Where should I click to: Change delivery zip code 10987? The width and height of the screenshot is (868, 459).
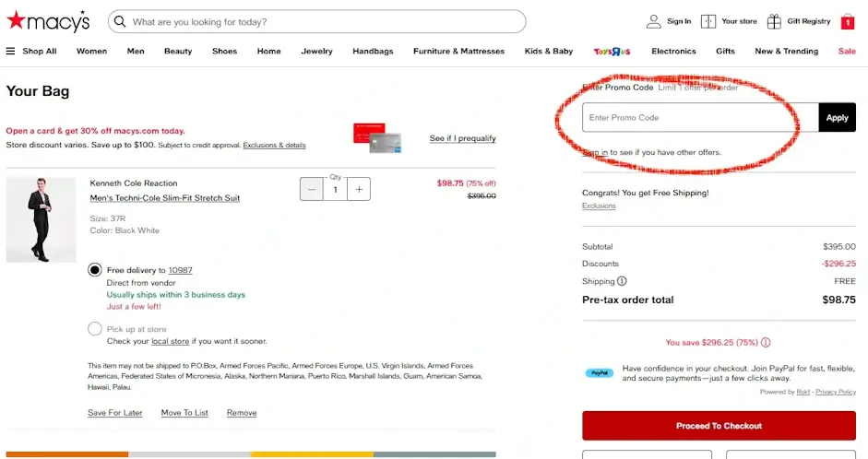pos(181,270)
